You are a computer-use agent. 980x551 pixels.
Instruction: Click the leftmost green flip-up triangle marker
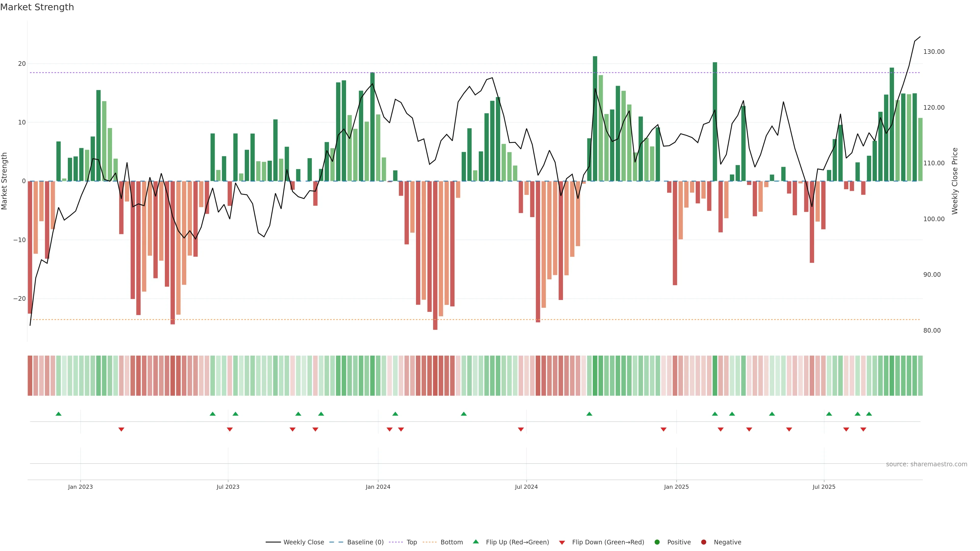point(59,414)
